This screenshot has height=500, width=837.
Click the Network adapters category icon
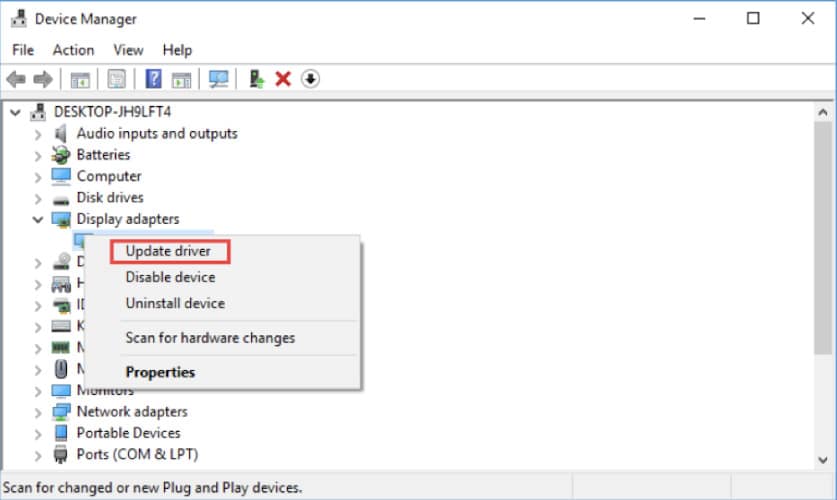coord(61,411)
